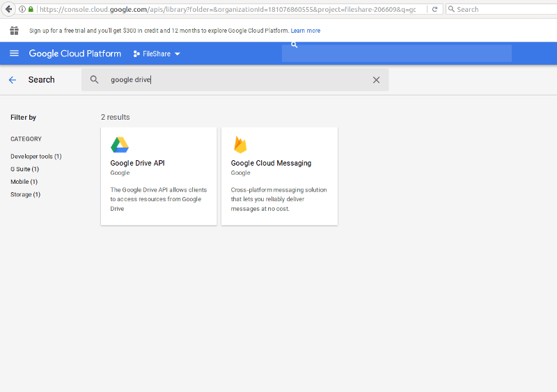Click 'Google' publisher under Cloud Messaging

[240, 173]
